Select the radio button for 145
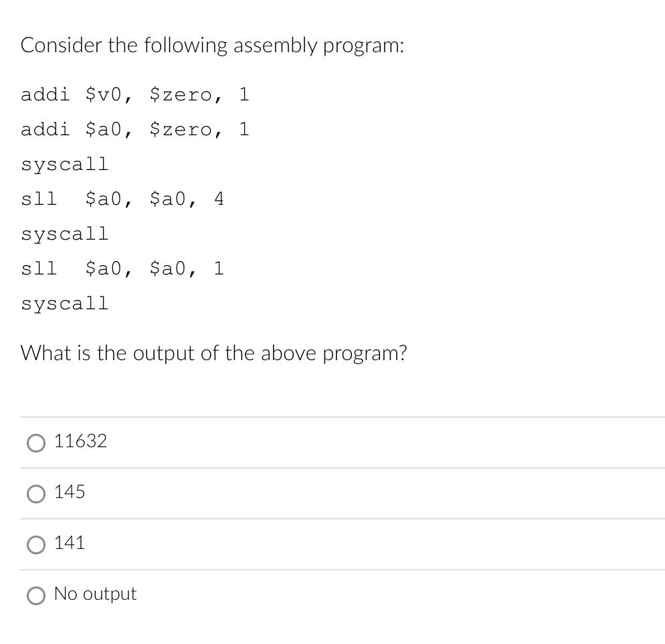This screenshot has height=644, width=665. pyautogui.click(x=35, y=493)
